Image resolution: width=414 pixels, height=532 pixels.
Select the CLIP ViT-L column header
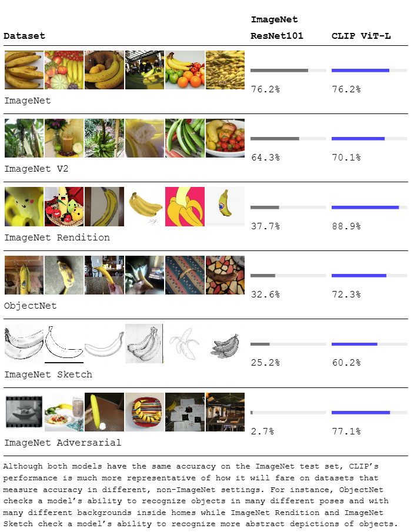pos(361,36)
